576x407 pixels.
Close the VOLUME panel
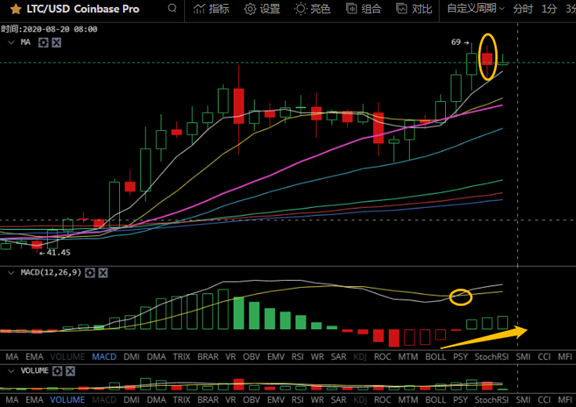pyautogui.click(x=70, y=371)
